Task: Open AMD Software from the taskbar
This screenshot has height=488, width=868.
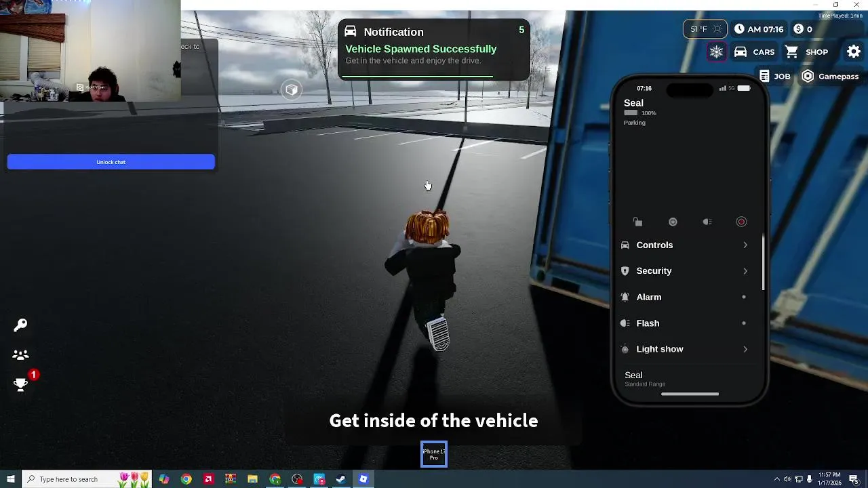Action: (208, 479)
